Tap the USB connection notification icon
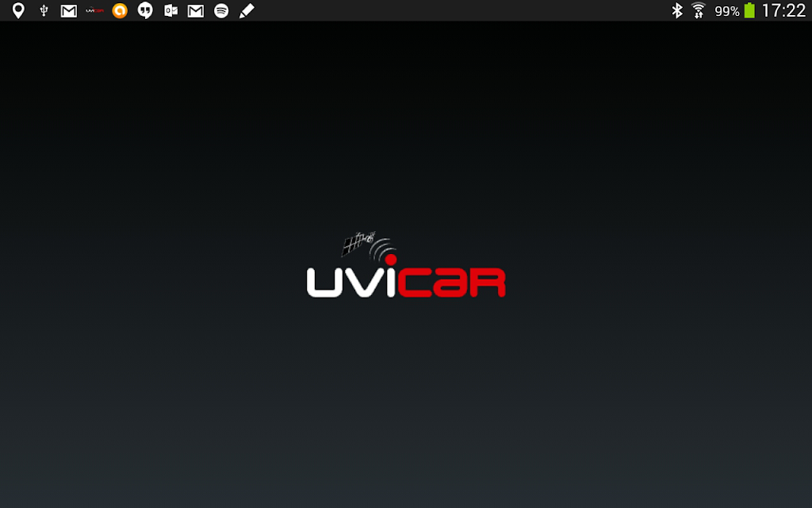Image resolution: width=812 pixels, height=508 pixels. click(44, 10)
